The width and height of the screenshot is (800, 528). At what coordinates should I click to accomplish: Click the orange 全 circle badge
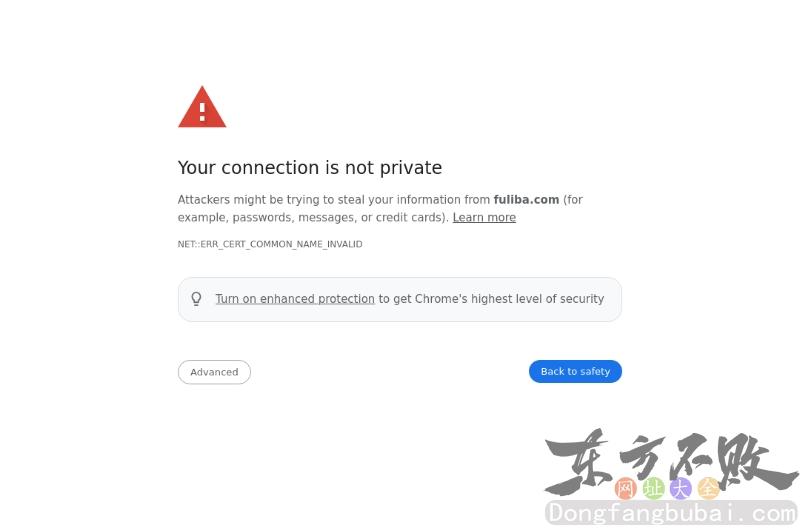[x=708, y=489]
